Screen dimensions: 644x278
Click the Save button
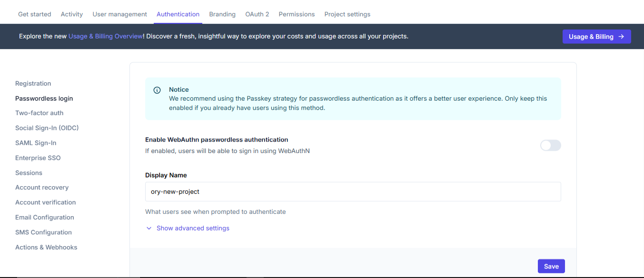click(551, 266)
